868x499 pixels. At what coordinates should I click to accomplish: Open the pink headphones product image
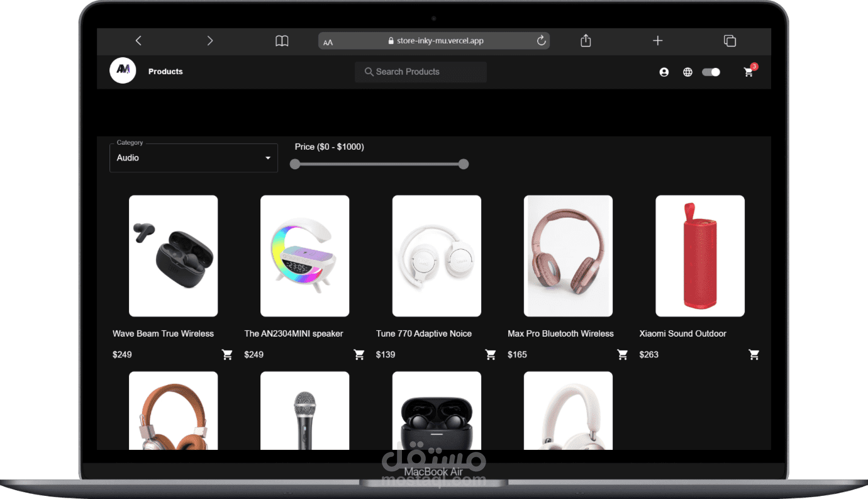coord(569,256)
